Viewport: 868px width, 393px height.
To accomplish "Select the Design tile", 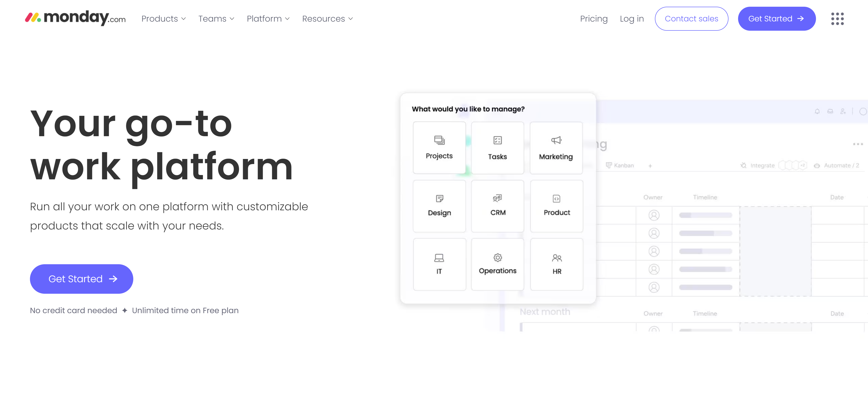I will (x=439, y=206).
